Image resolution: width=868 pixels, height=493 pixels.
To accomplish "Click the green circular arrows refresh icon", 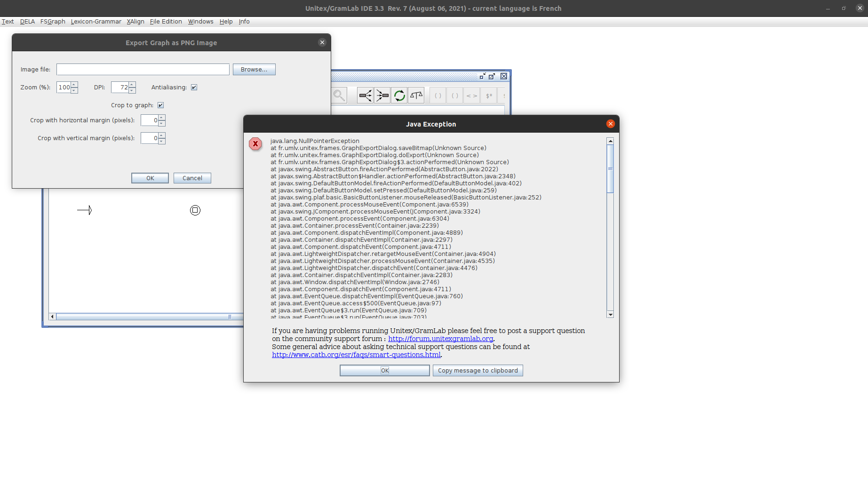I will tap(399, 95).
